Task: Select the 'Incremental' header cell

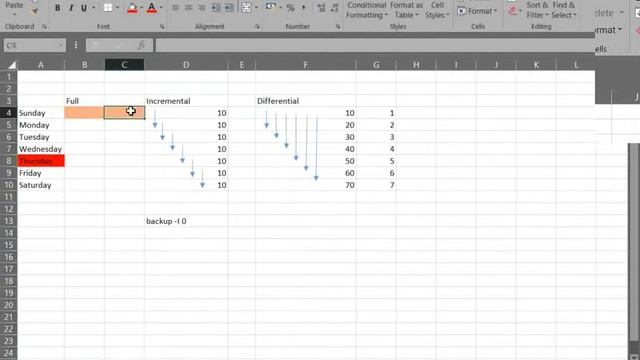Action: 186,101
